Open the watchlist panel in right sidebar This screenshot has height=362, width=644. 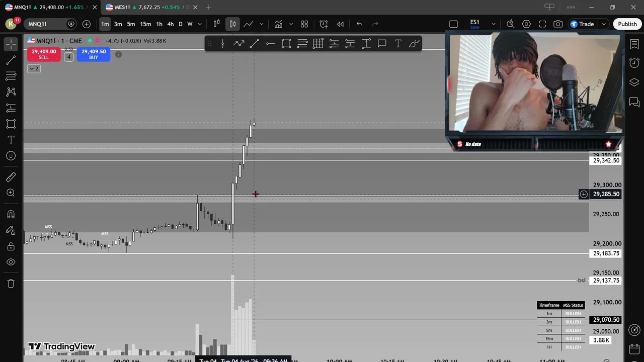[x=634, y=44]
